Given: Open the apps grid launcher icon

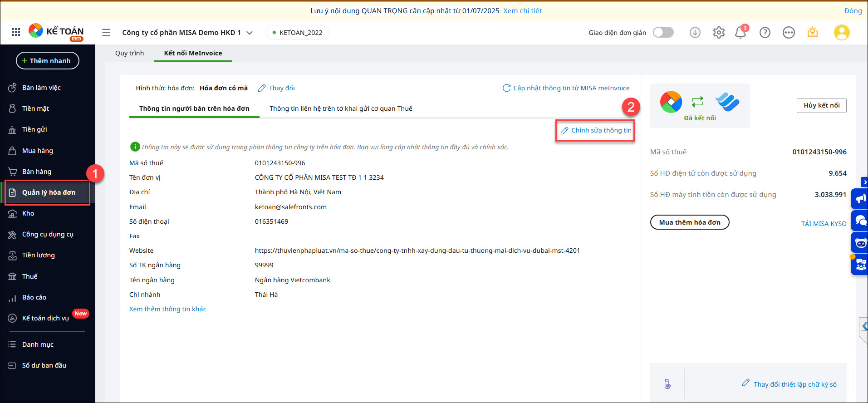Looking at the screenshot, I should point(16,32).
